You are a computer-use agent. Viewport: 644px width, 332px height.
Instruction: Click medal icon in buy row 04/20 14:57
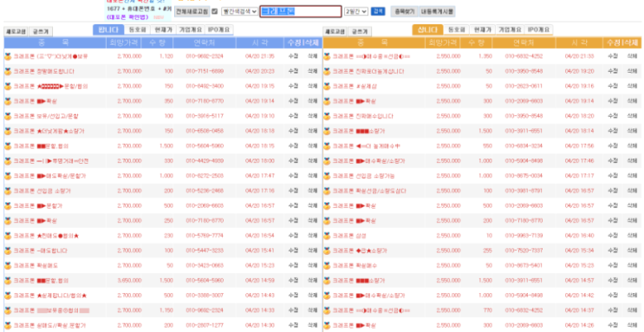327,281
